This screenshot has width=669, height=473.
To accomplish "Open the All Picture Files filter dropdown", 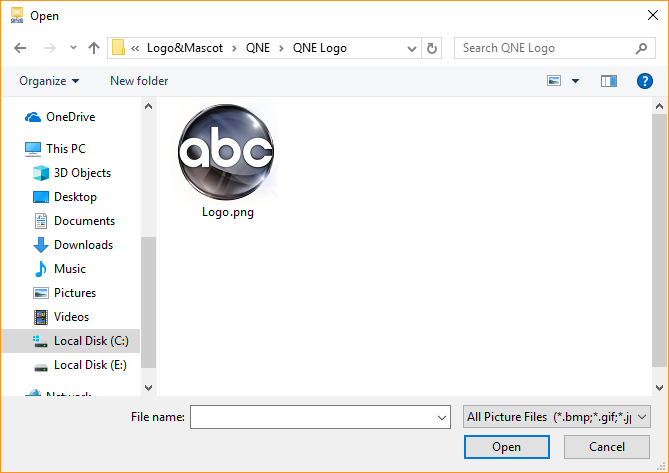I will (556, 417).
